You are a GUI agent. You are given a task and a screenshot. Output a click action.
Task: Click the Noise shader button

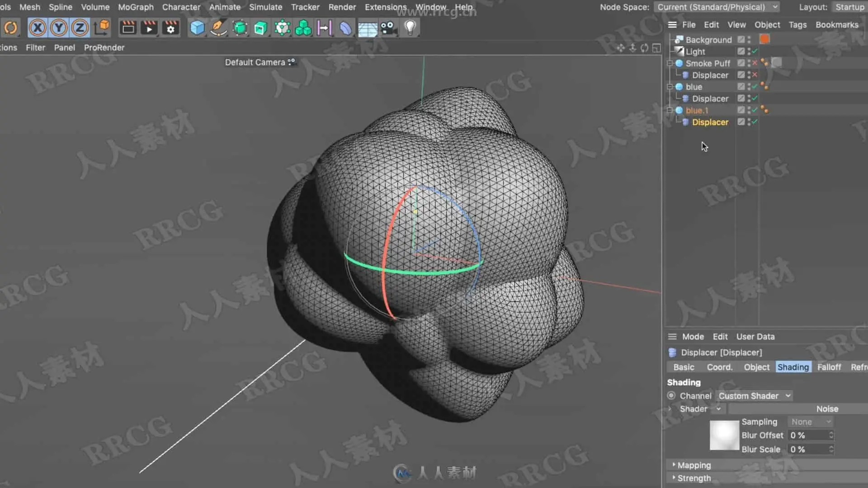[x=798, y=409]
